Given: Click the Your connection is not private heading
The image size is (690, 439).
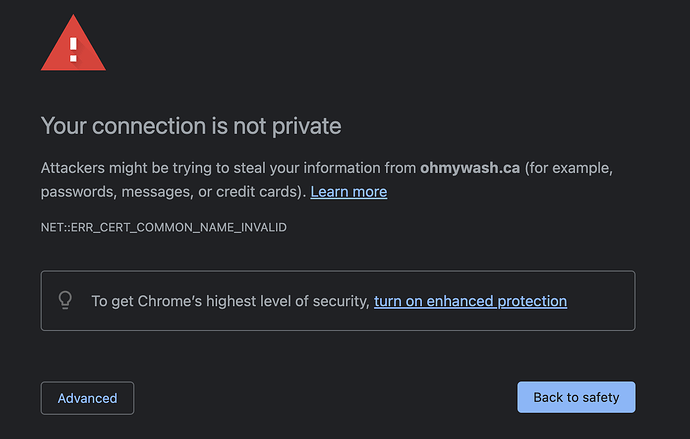Looking at the screenshot, I should (191, 126).
